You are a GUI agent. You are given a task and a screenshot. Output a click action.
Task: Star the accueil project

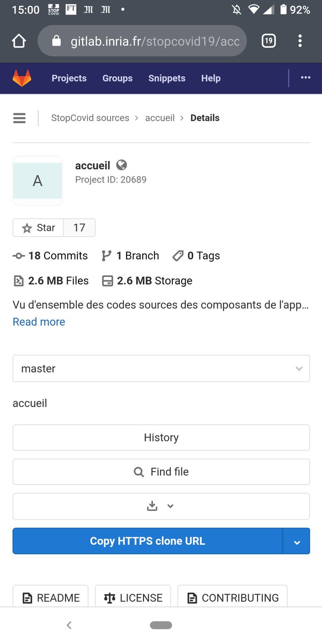coord(38,228)
